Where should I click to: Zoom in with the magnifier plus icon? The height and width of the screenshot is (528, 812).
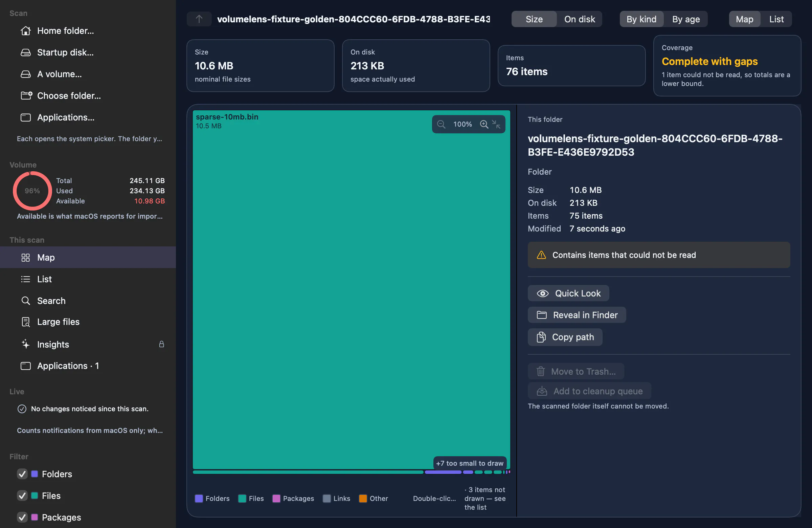pyautogui.click(x=484, y=124)
